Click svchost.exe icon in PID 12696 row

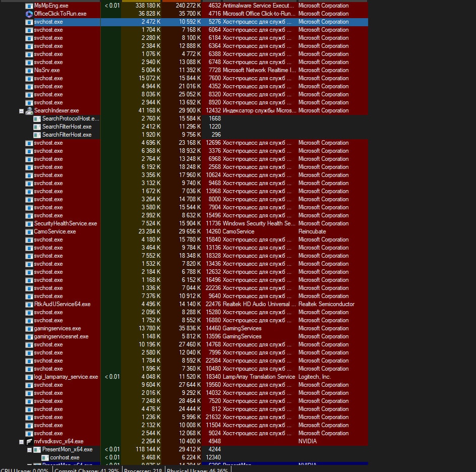29,143
